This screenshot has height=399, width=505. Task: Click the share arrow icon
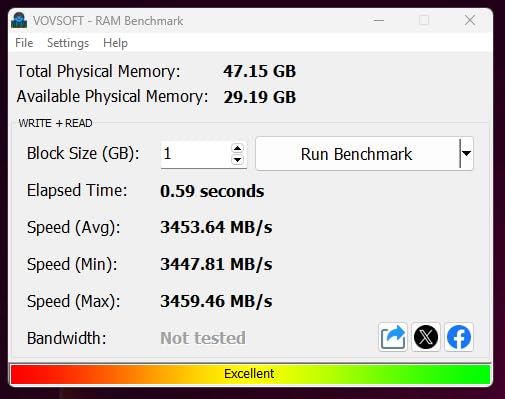click(x=393, y=337)
